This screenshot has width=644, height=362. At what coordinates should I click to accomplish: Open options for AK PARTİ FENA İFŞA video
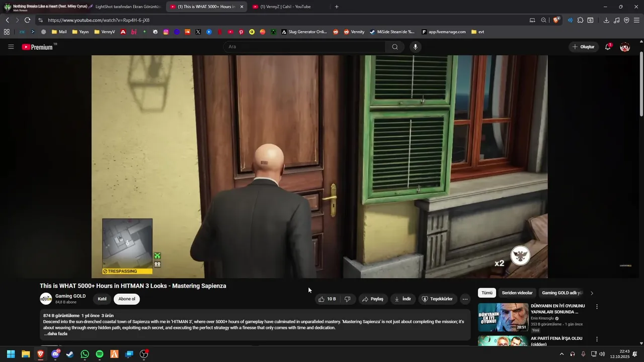point(597,339)
